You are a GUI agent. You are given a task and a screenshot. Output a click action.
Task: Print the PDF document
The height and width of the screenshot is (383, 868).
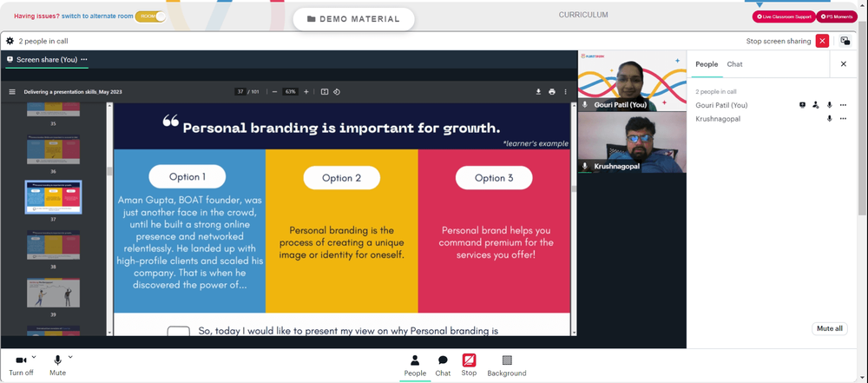552,92
